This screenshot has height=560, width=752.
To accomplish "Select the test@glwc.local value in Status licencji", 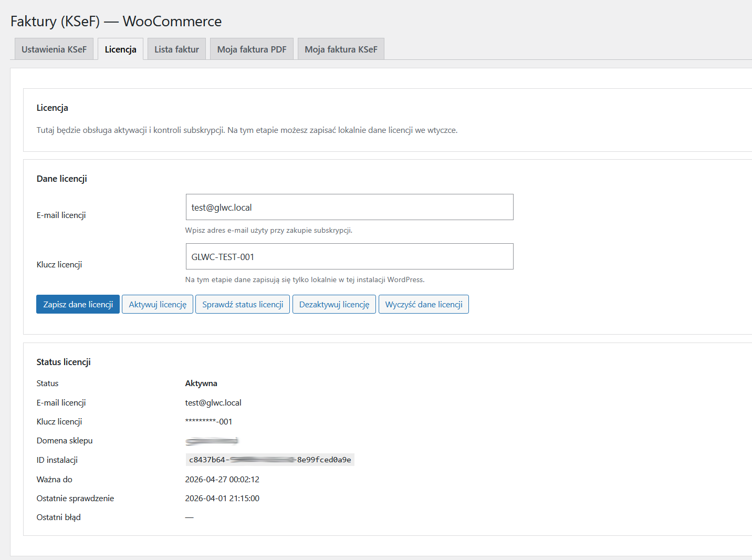I will (213, 403).
